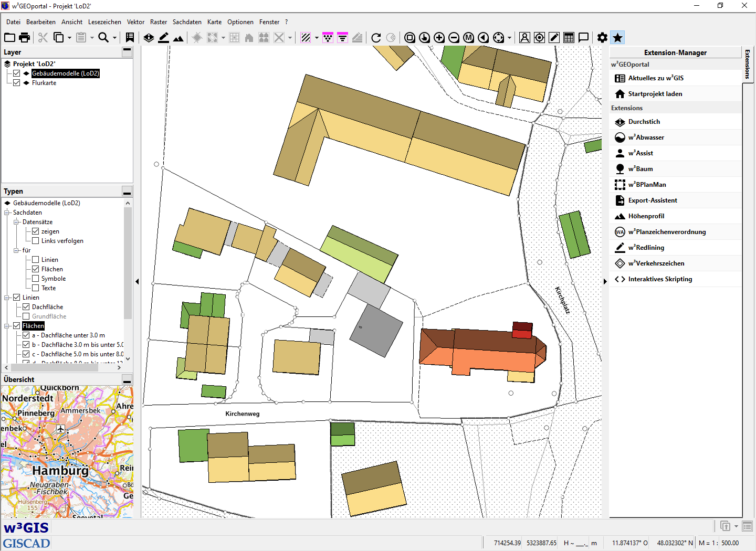Screen dimensions: 756x551
Task: Uncheck the 'zeigen' checkbox
Action: pyautogui.click(x=36, y=231)
